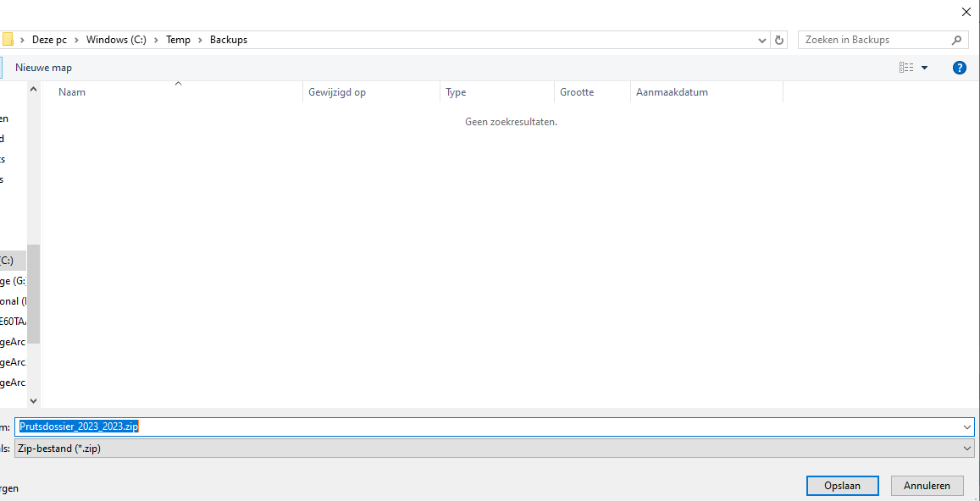Cancel the dialog with Annuleren
980x501 pixels.
[x=927, y=486]
